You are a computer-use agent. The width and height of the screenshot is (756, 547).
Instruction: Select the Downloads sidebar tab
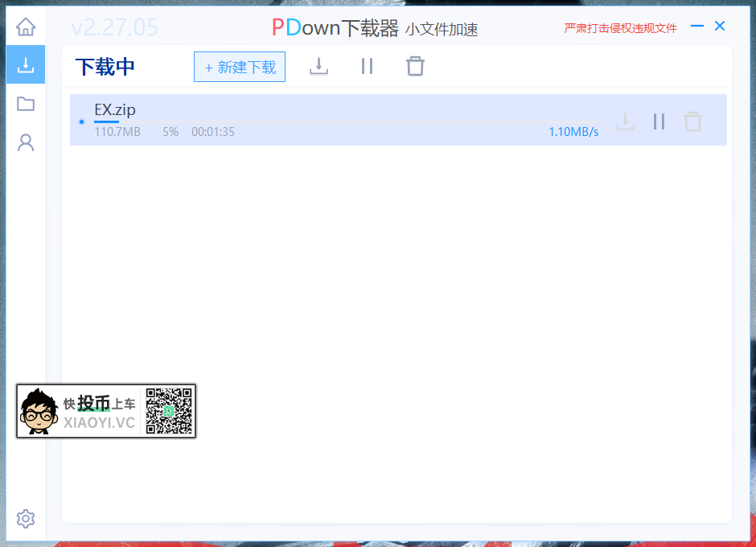click(x=26, y=64)
